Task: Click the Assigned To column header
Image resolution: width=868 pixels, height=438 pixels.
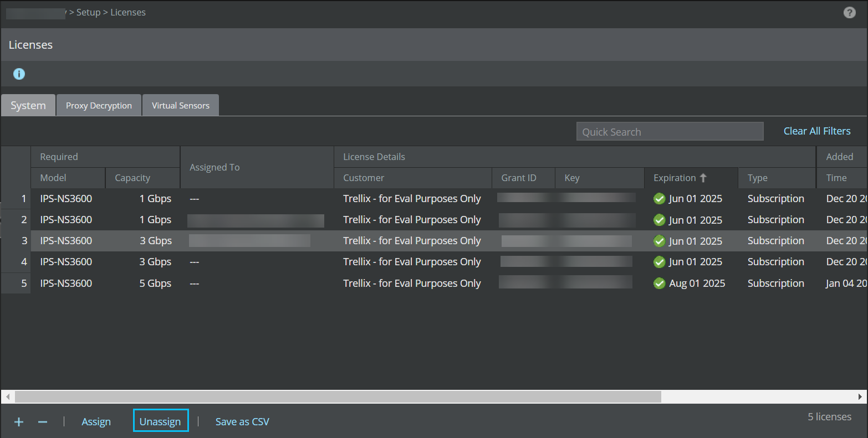Action: coord(257,167)
